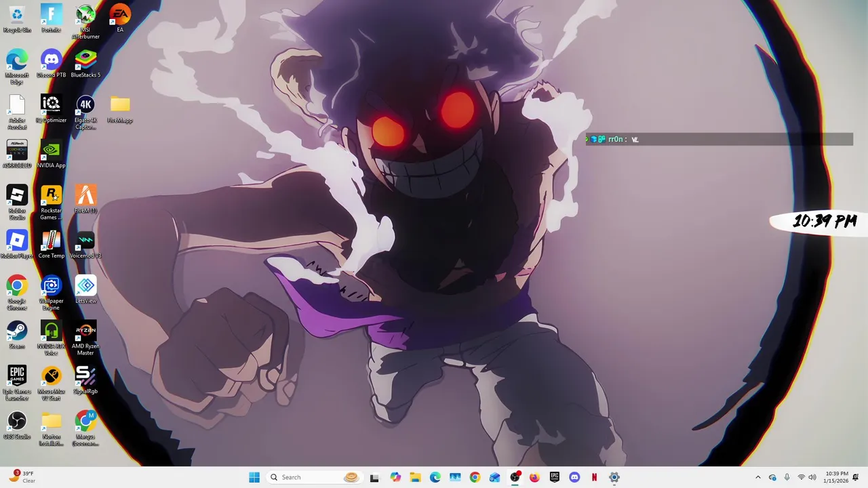Launch Fortnite from the desktop

pos(51,19)
